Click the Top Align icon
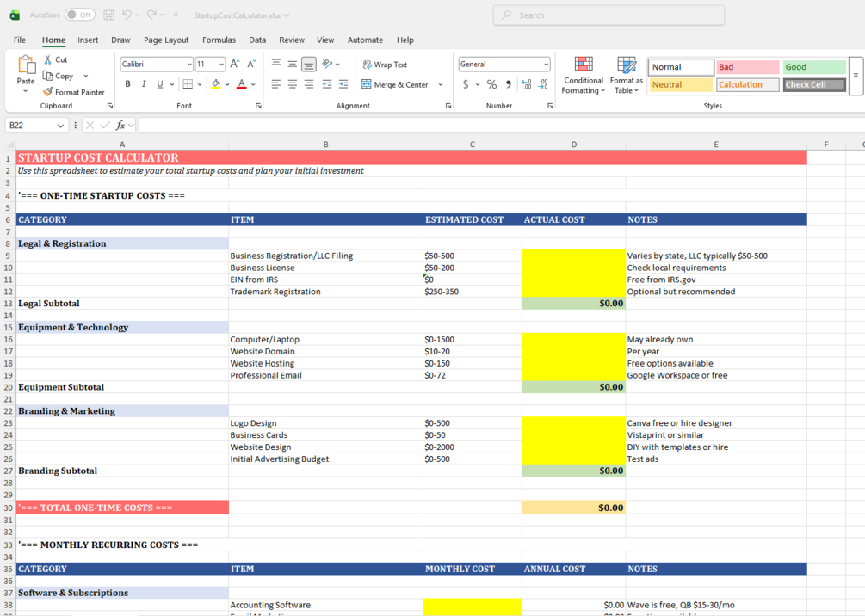 (275, 64)
